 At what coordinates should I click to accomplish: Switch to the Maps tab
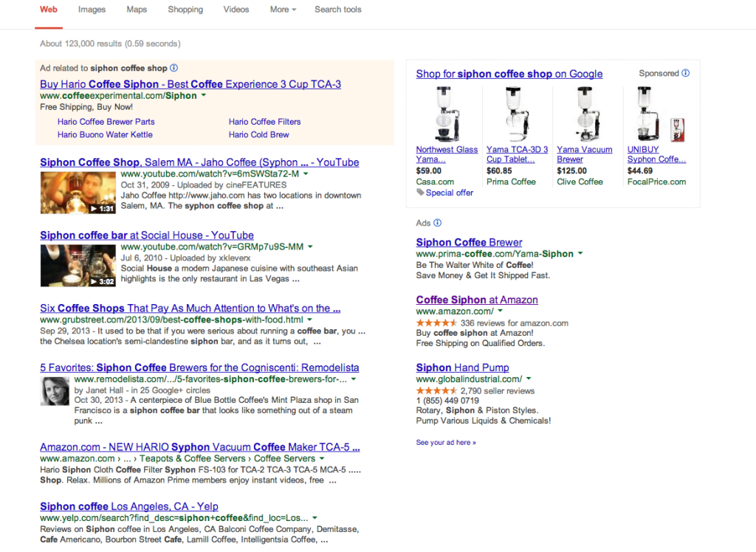tap(137, 10)
